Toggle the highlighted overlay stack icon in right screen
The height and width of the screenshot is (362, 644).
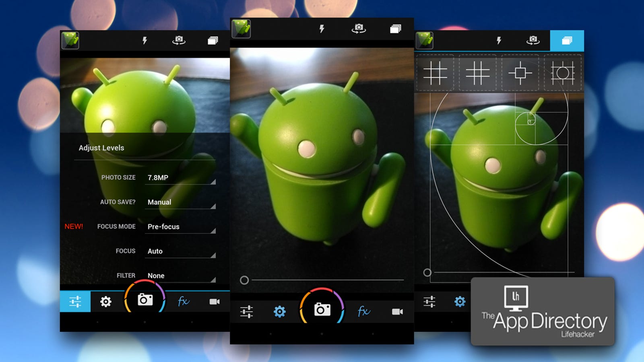point(567,41)
